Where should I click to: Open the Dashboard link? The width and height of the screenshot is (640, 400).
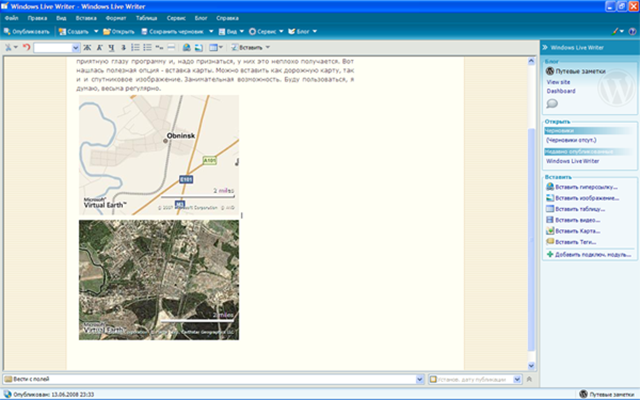pos(561,91)
